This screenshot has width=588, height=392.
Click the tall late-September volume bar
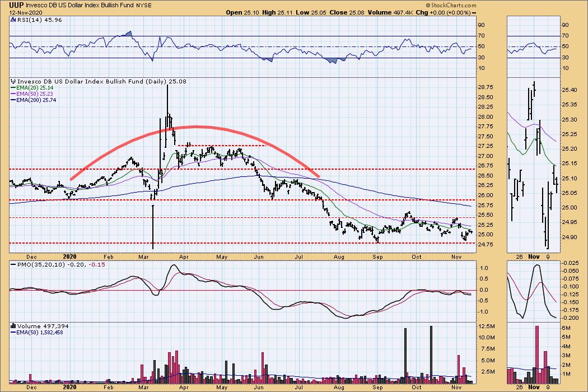click(405, 356)
